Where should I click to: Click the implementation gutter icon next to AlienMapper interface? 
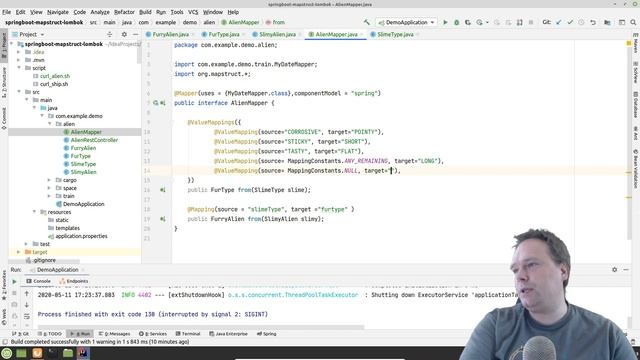pyautogui.click(x=162, y=103)
